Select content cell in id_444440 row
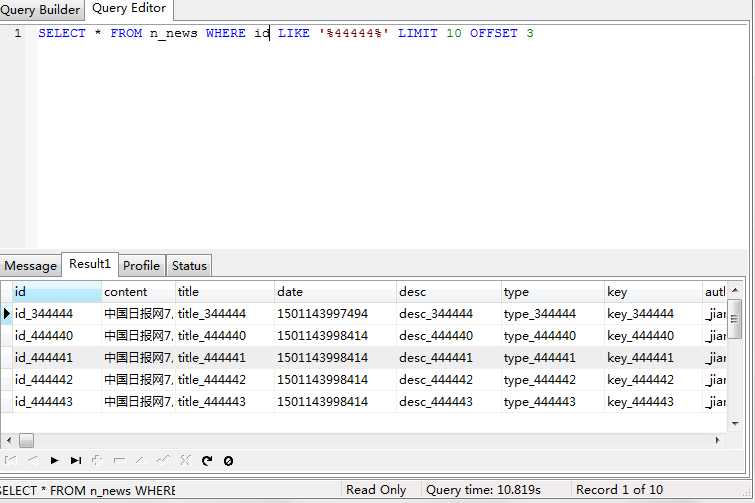This screenshot has width=755, height=503. pos(139,335)
